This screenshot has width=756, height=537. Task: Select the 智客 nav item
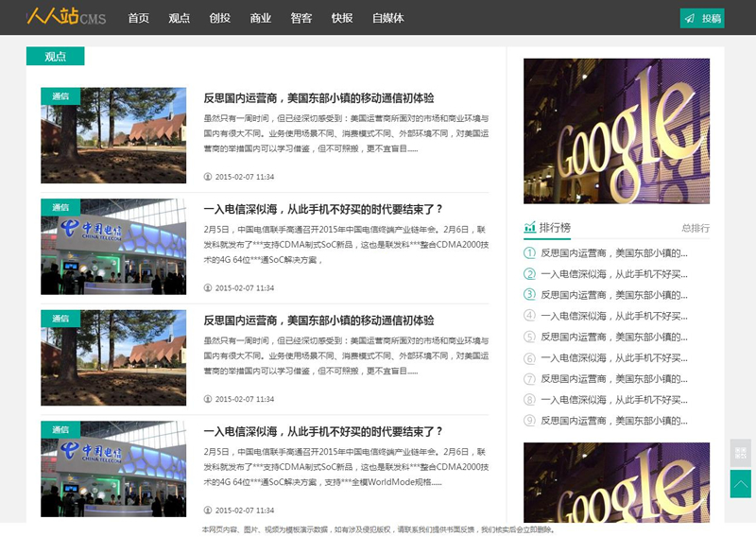pos(301,18)
